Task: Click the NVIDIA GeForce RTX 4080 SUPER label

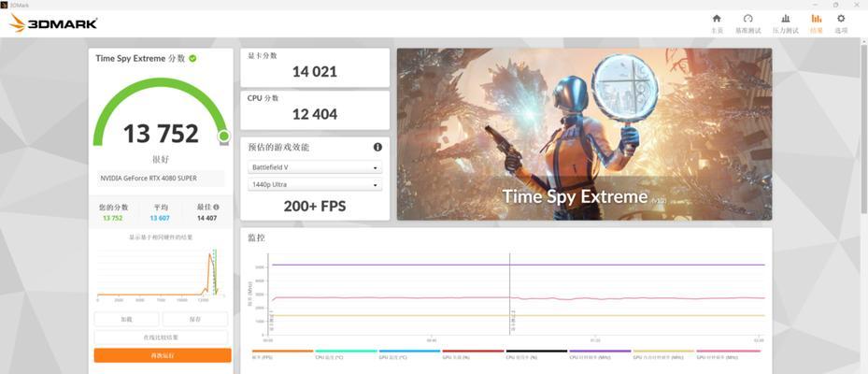Action: click(149, 179)
